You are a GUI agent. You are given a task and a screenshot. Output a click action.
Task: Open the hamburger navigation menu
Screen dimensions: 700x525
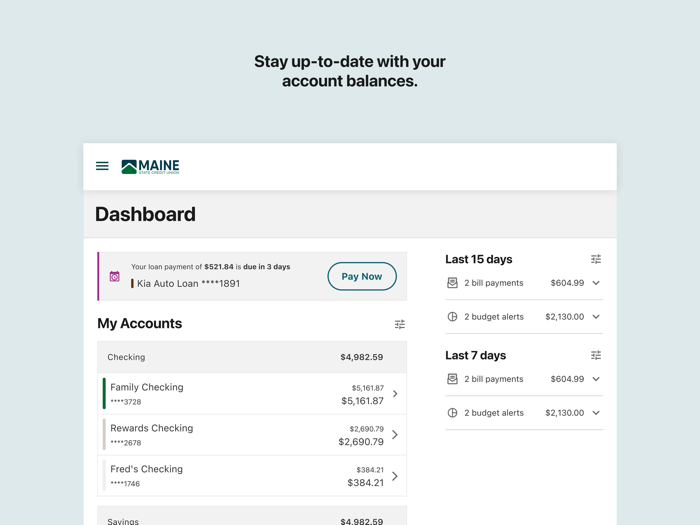click(x=102, y=166)
